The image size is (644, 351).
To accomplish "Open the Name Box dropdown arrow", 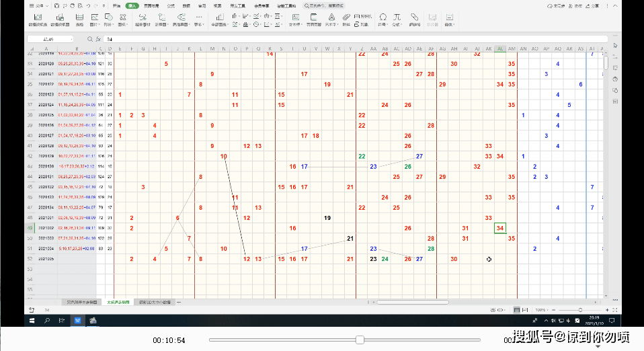I will pos(71,39).
